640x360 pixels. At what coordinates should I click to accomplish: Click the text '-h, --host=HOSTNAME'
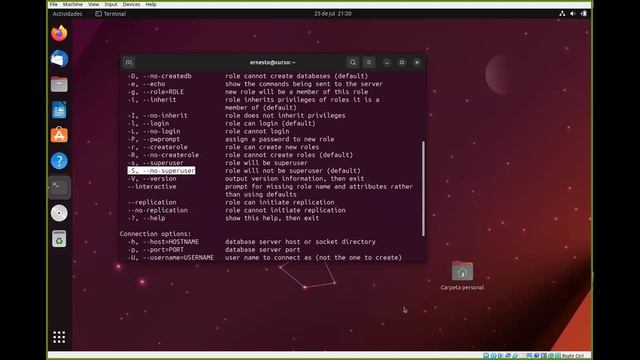(x=163, y=242)
